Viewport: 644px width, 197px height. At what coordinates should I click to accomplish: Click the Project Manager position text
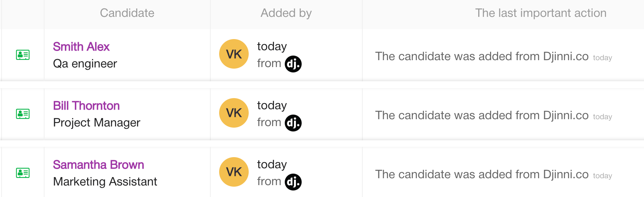(97, 123)
